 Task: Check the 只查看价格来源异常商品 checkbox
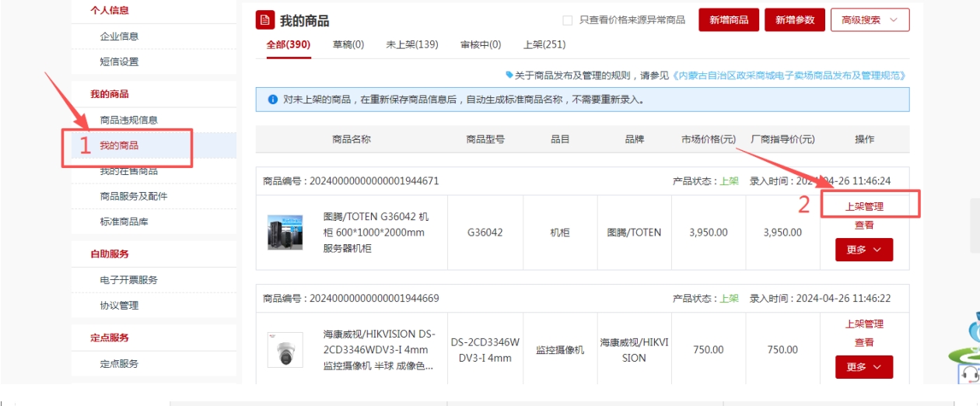[x=568, y=20]
